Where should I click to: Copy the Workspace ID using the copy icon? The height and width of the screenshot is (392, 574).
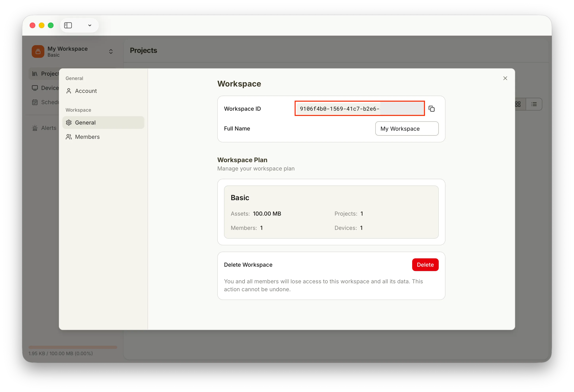[x=432, y=109]
